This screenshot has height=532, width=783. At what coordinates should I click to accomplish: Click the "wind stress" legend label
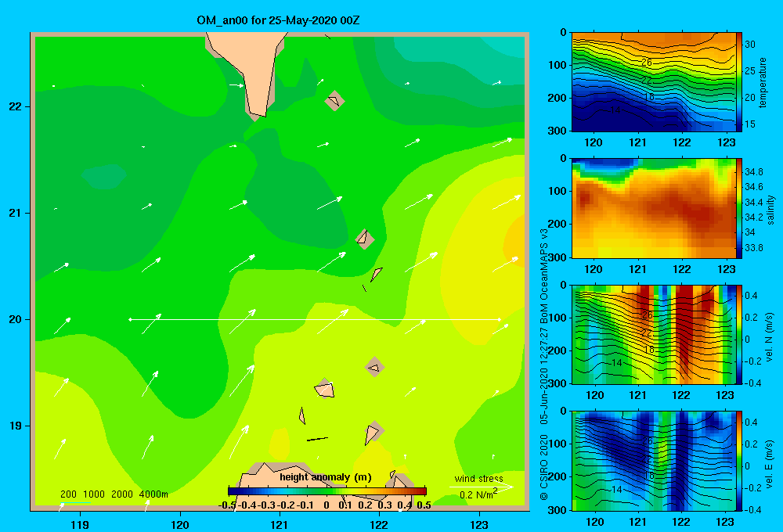(479, 479)
